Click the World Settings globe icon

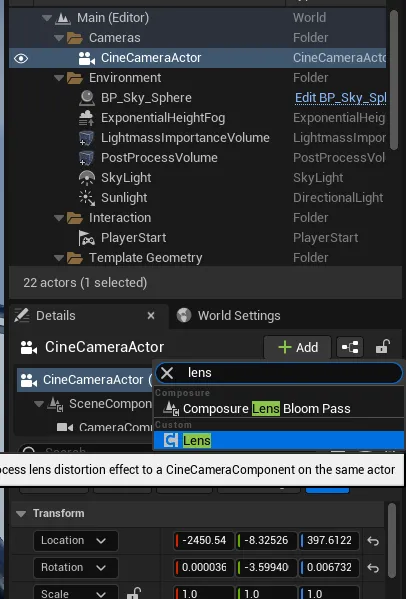pos(184,316)
